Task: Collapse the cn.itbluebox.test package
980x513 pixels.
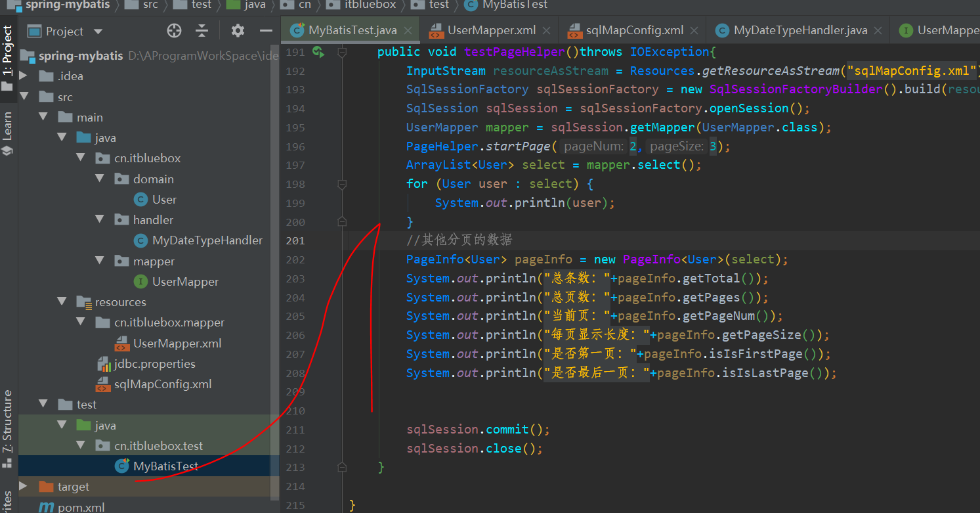Action: click(x=81, y=445)
